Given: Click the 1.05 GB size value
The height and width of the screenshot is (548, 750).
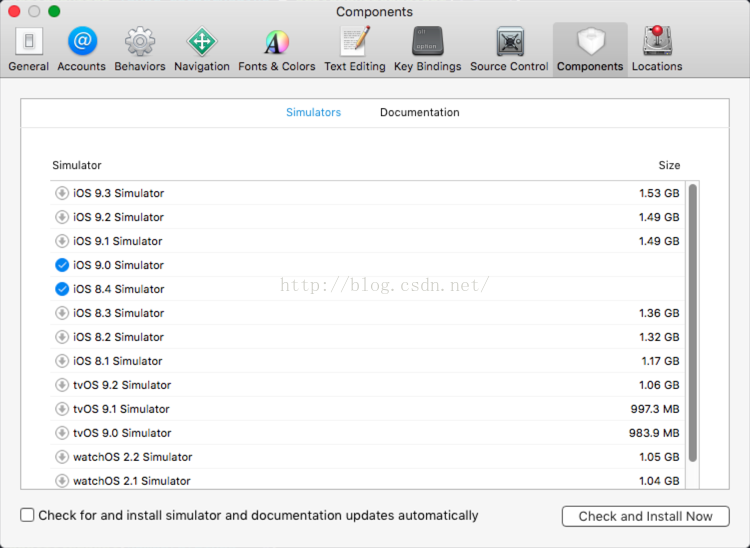Looking at the screenshot, I should 659,457.
